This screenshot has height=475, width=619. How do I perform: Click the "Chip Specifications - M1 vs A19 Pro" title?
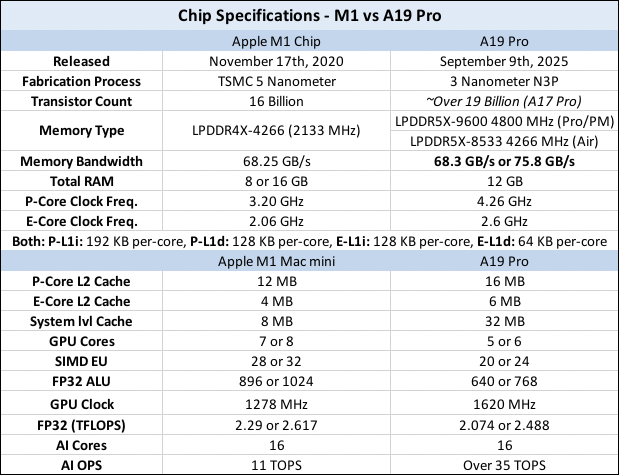click(x=309, y=17)
